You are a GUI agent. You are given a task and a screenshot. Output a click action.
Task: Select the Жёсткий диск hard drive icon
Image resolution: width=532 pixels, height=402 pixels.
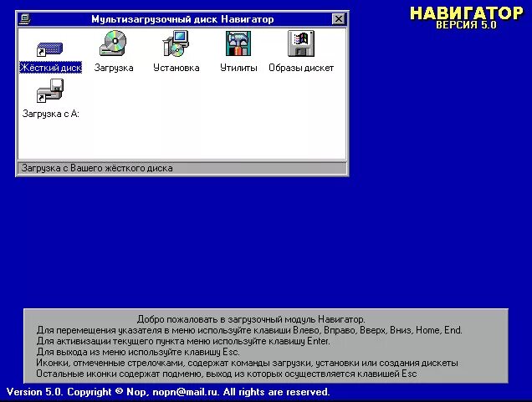pos(50,49)
